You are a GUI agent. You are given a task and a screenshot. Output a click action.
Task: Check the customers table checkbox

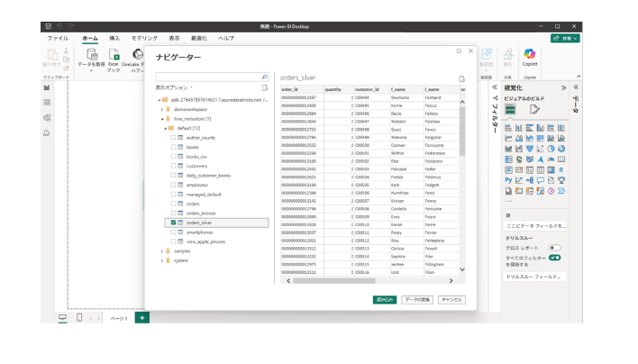173,166
